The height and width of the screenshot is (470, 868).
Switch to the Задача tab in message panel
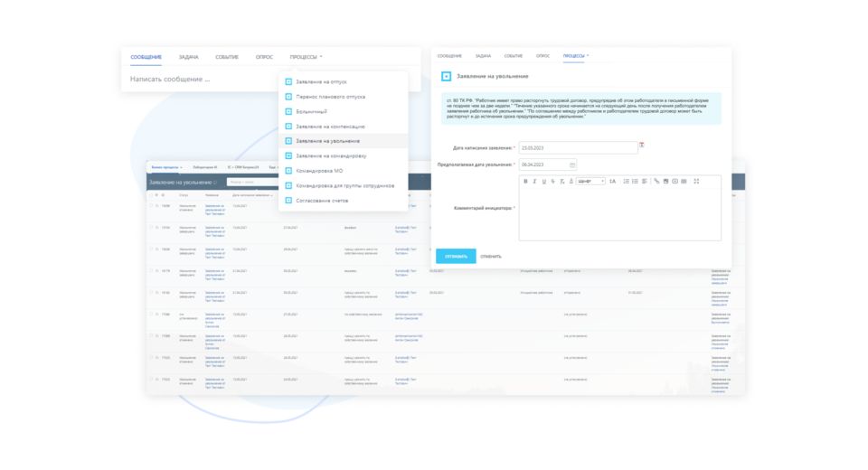188,57
